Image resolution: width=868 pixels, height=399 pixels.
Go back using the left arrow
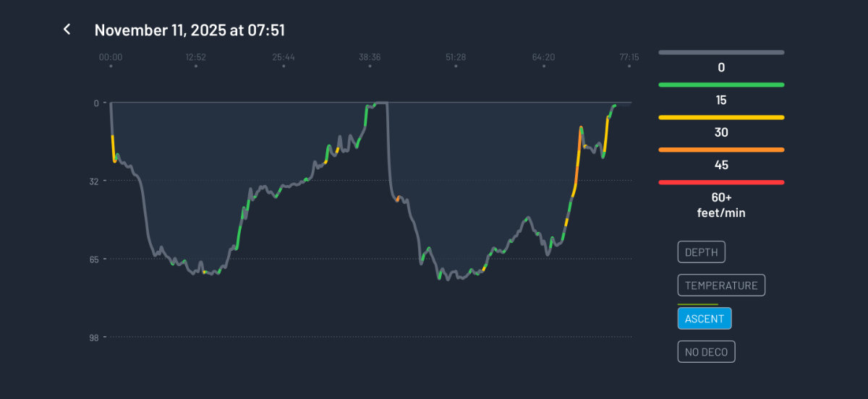67,30
